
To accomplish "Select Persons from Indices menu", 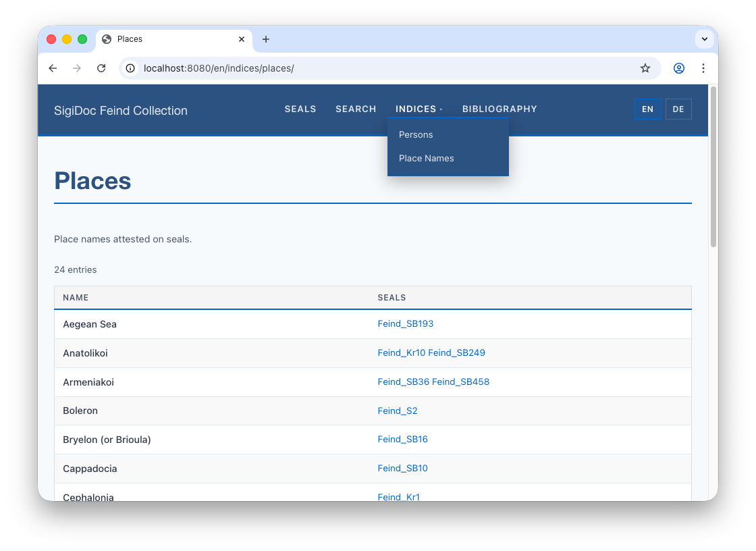I will click(x=416, y=134).
